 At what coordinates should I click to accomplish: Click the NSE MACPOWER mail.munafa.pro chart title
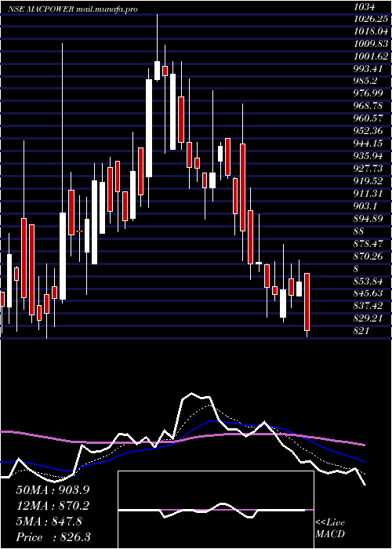(x=72, y=9)
